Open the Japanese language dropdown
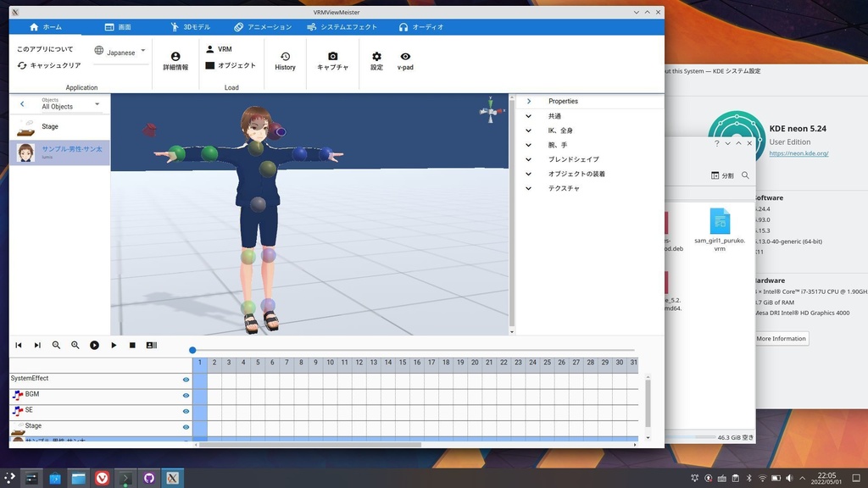 120,52
